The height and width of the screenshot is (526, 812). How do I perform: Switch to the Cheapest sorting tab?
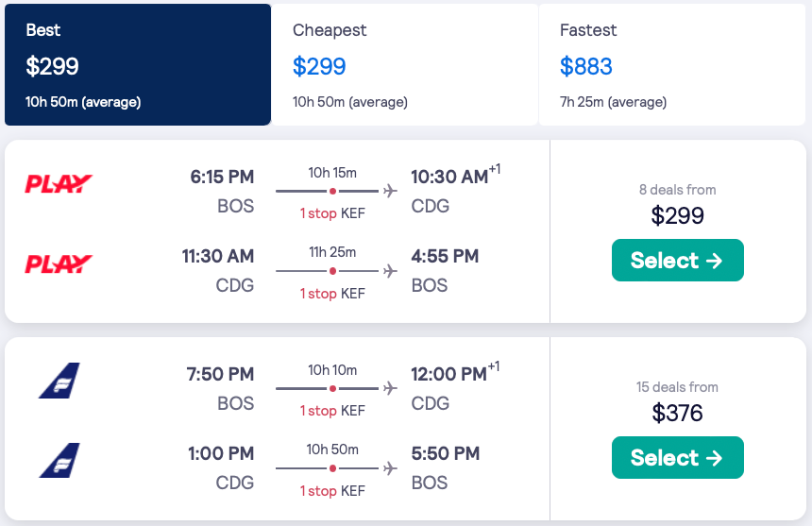pyautogui.click(x=404, y=65)
